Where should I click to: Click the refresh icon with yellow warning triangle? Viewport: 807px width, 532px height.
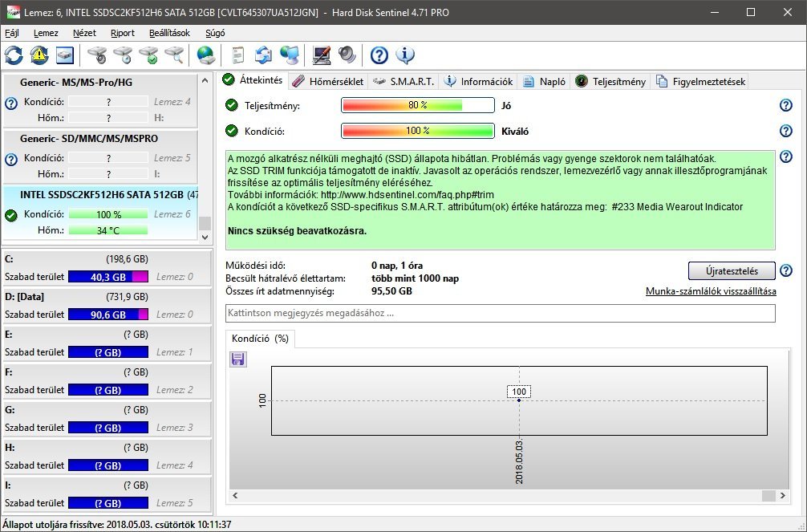click(39, 55)
